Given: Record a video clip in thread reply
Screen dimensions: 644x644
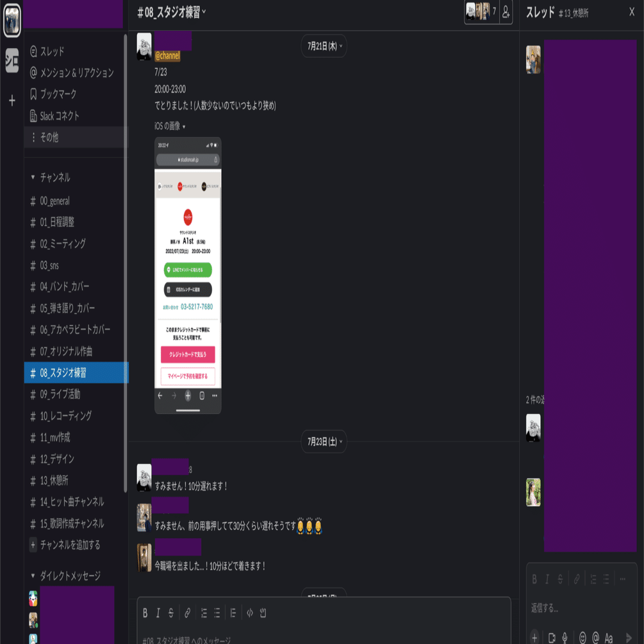Looking at the screenshot, I should point(552,638).
